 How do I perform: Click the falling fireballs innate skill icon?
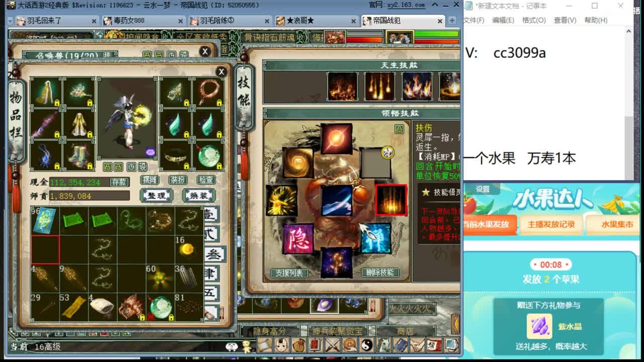[x=379, y=86]
